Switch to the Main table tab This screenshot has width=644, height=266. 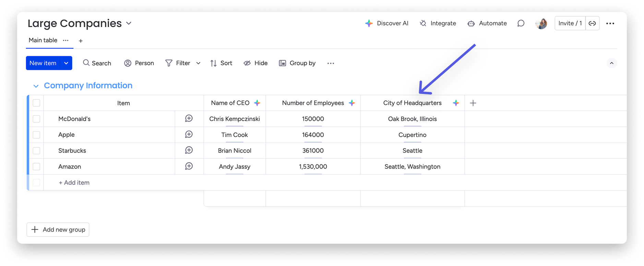pos(43,40)
